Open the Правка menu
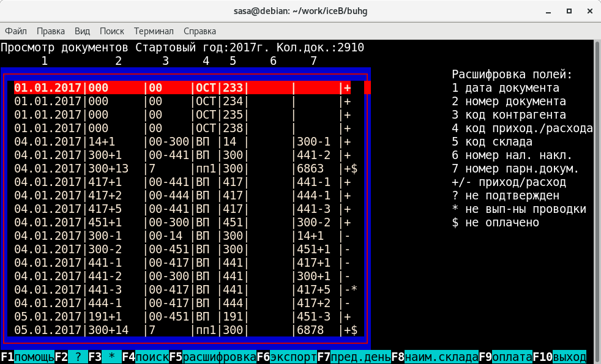601x364 pixels. 51,31
